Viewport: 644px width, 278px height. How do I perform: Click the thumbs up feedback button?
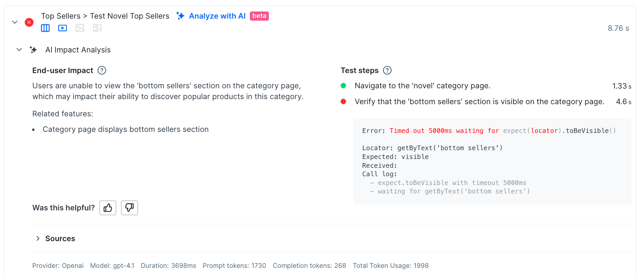pos(108,208)
